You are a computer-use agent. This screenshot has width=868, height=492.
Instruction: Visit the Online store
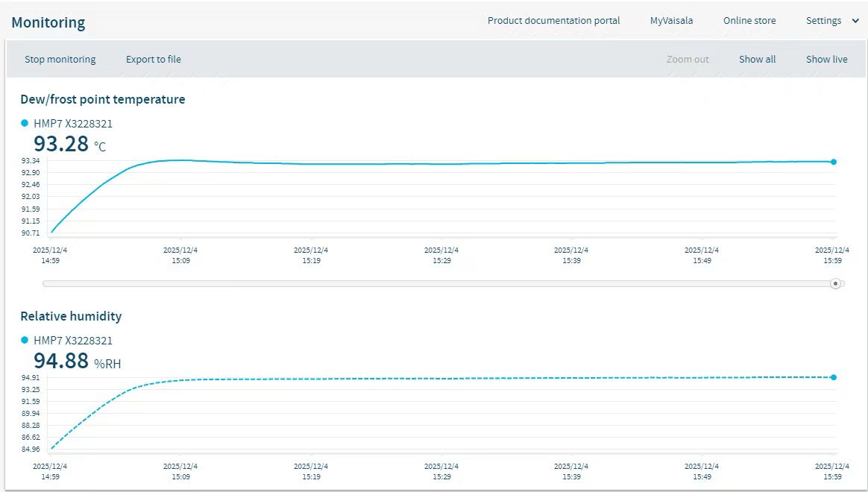tap(749, 21)
